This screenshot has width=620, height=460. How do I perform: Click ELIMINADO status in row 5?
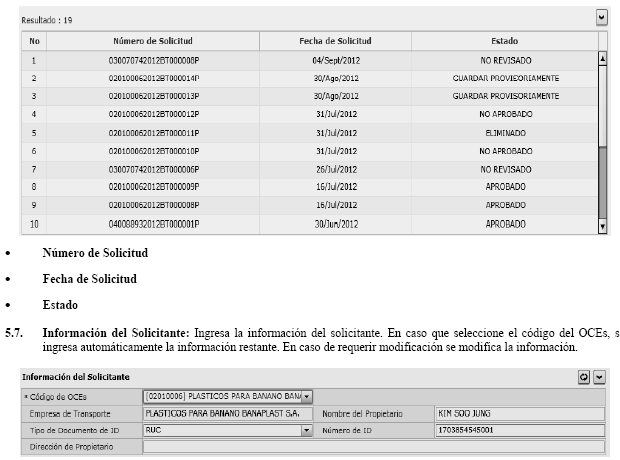point(505,133)
